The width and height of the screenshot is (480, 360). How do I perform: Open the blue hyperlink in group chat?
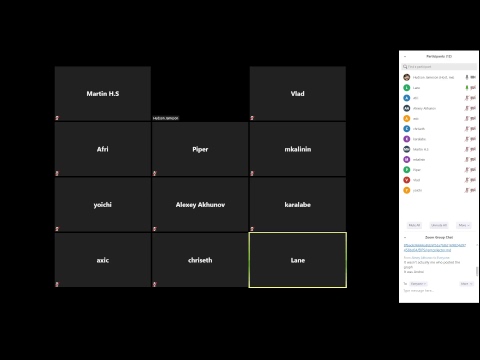pos(434,247)
